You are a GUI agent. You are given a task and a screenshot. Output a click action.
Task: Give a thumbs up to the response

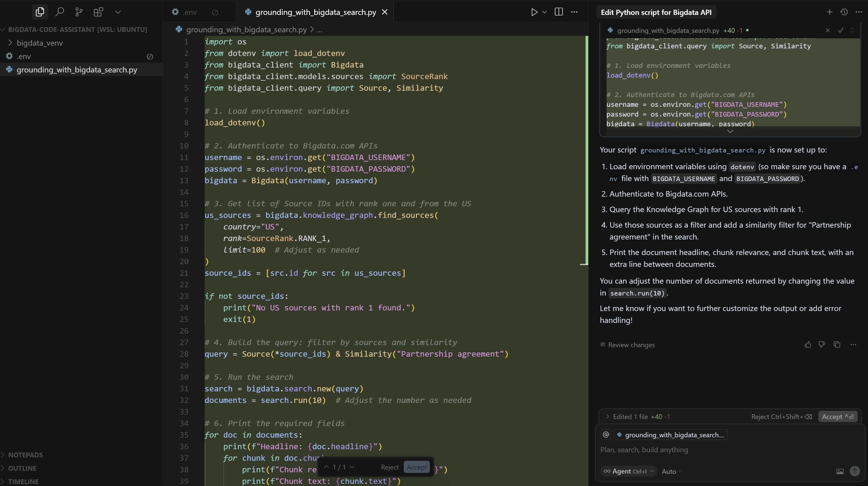coord(808,344)
